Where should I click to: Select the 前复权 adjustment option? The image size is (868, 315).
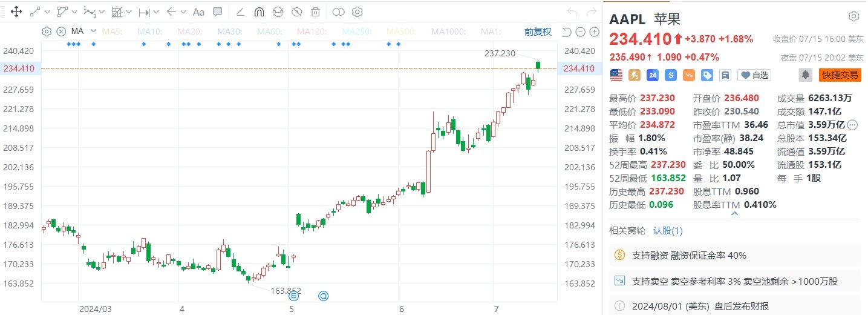(537, 31)
